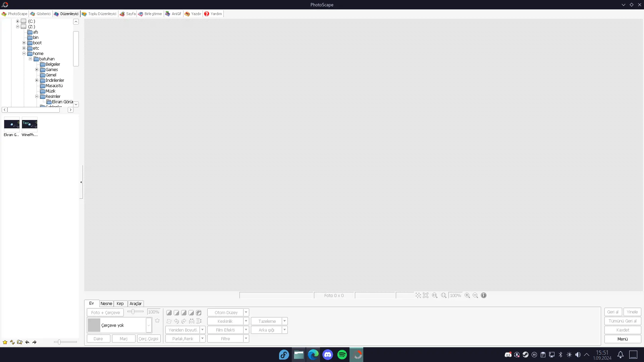Switch to the Nesne tab
Screen dimensions: 644x362
pos(106,303)
